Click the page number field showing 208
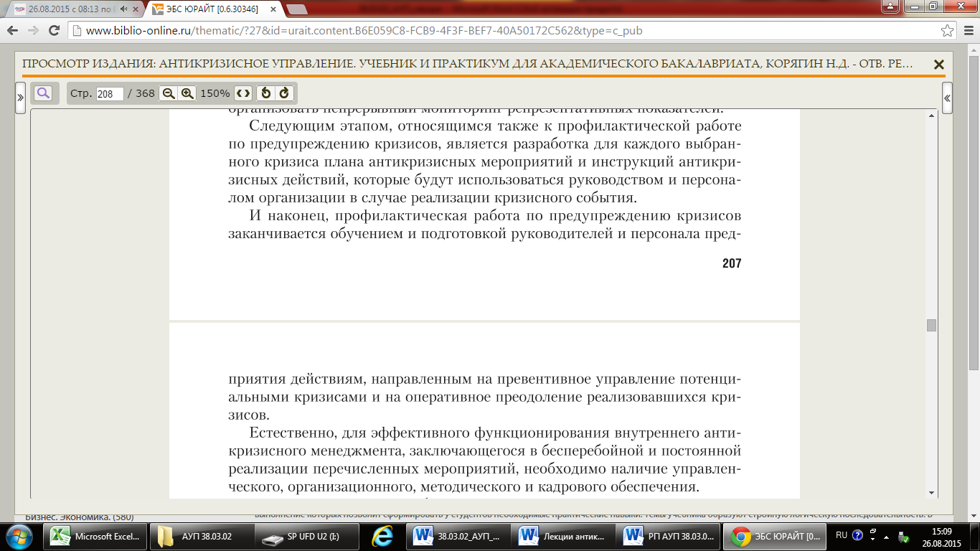Screen dimensions: 980x551 point(110,94)
